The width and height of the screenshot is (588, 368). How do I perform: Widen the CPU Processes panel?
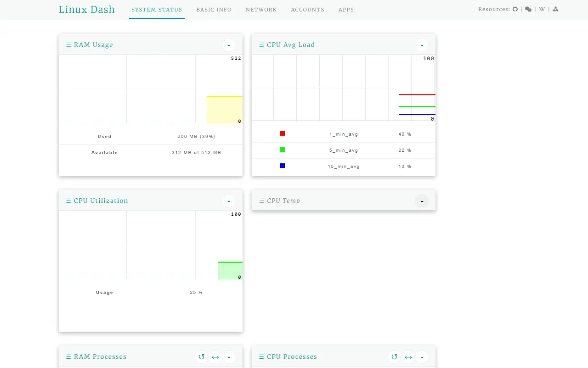[x=408, y=357]
